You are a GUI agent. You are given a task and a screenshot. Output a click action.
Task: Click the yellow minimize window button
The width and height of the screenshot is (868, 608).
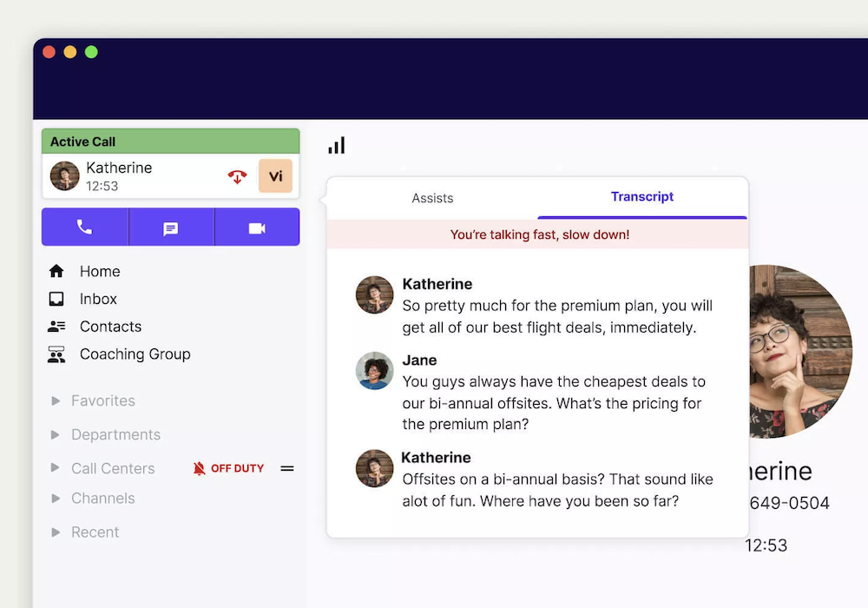[x=70, y=52]
